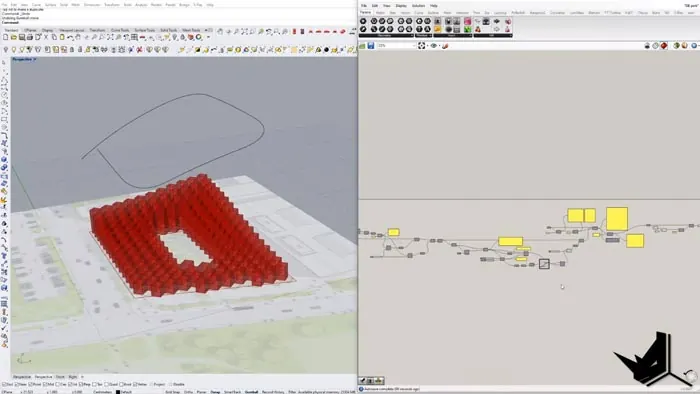
Task: Toggle the Mid osnap checkbox
Action: tap(45, 384)
